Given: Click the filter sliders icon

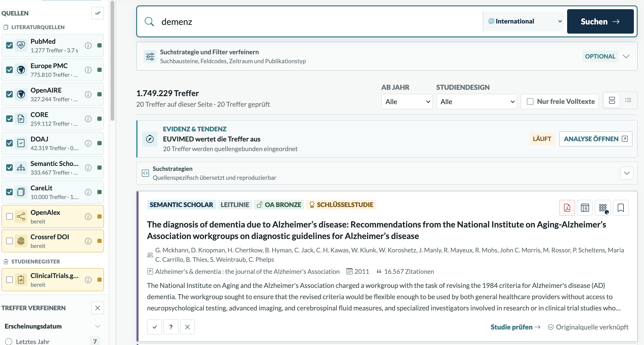Looking at the screenshot, I should click(150, 56).
